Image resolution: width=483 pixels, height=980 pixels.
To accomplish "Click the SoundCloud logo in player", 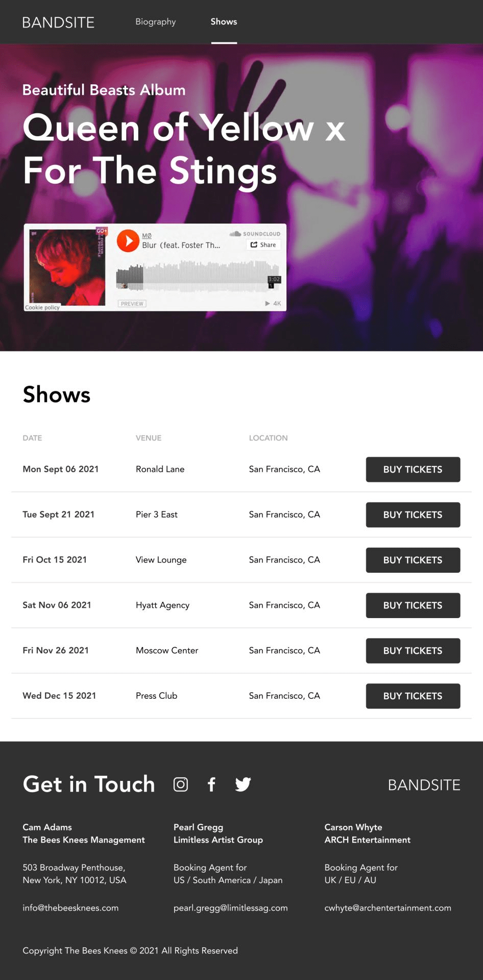I will pos(255,234).
